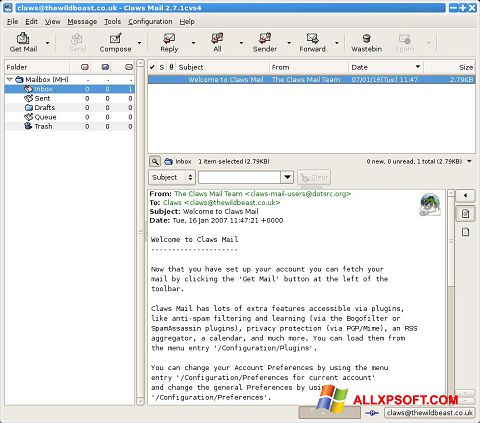The width and height of the screenshot is (480, 423).
Task: Sort messages by Date column
Action: (386, 67)
